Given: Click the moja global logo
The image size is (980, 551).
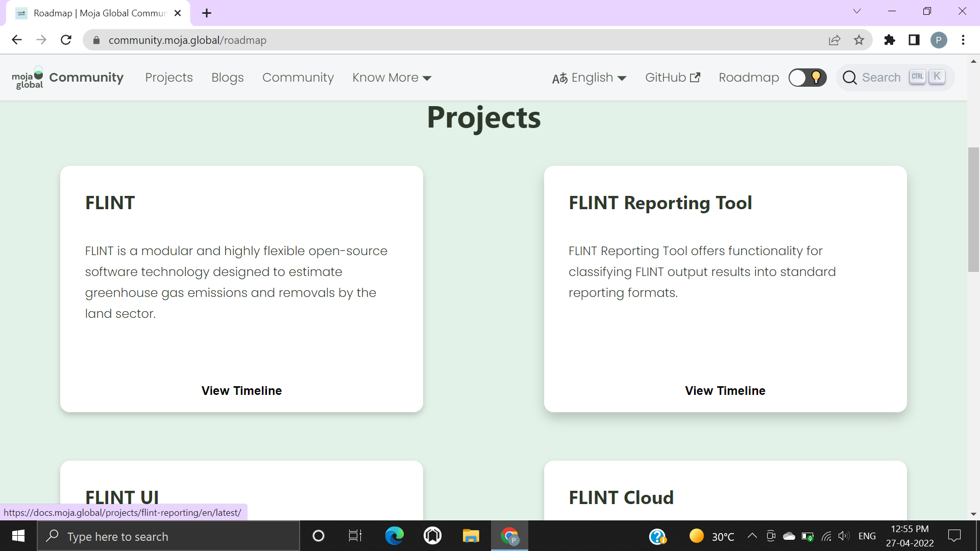Looking at the screenshot, I should pos(28,77).
